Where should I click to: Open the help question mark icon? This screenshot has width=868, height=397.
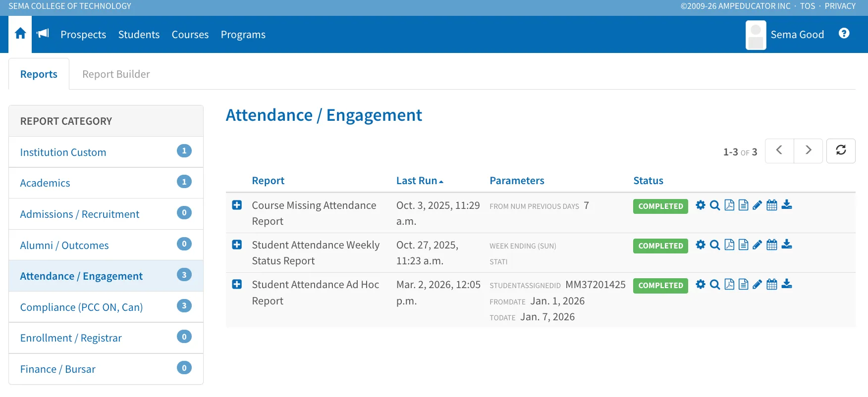point(844,33)
